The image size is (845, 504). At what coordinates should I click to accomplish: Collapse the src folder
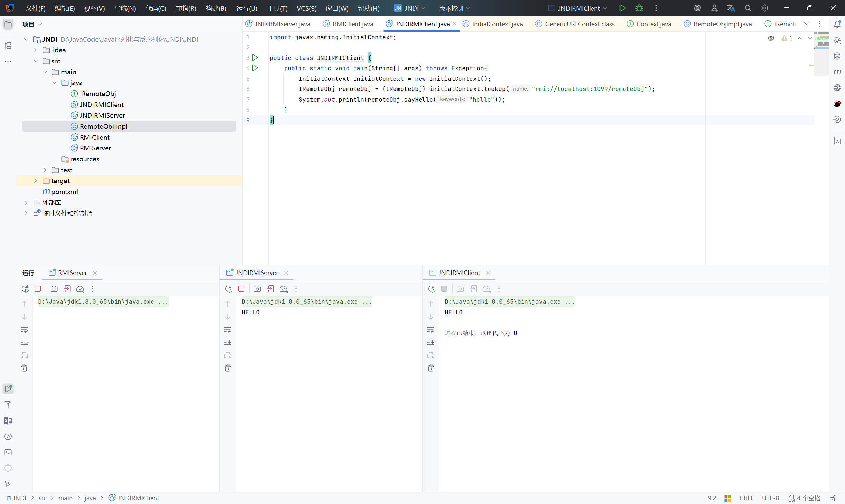point(35,61)
